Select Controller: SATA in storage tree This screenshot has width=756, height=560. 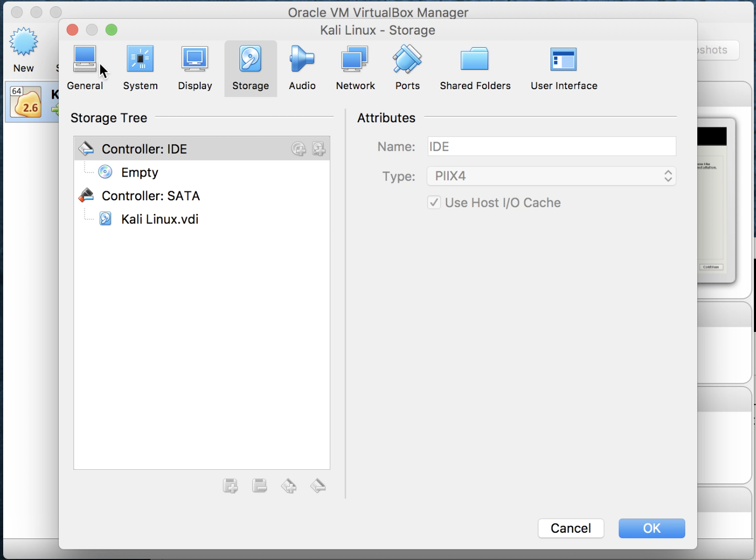tap(202, 196)
